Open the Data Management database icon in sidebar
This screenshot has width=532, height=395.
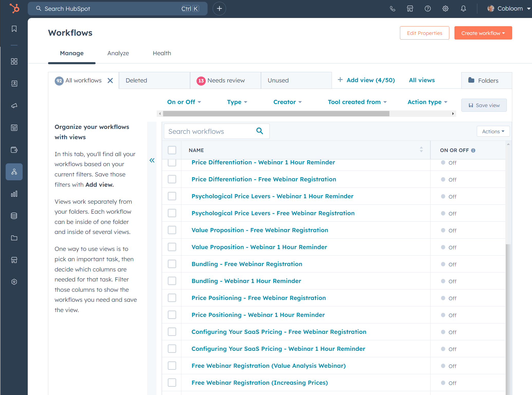click(x=14, y=216)
